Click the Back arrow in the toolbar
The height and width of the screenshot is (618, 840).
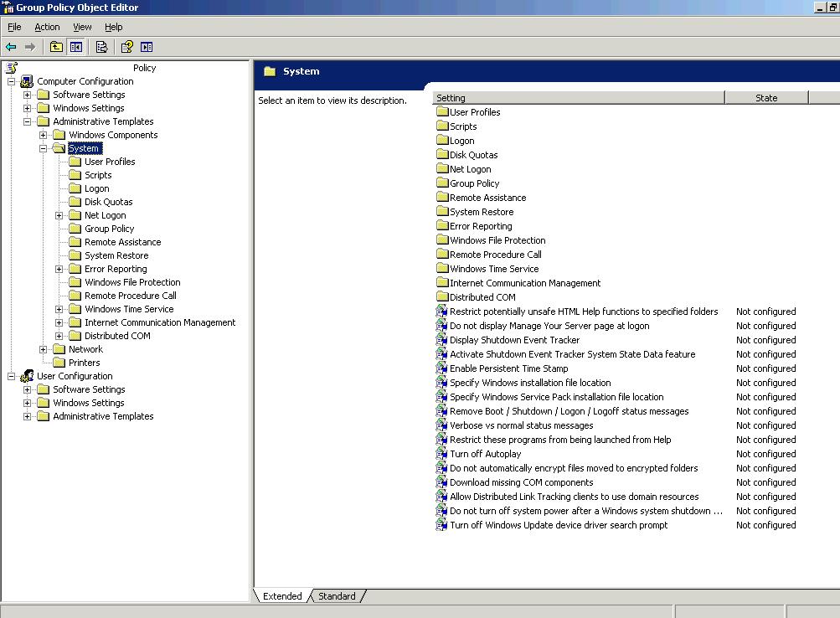point(11,47)
